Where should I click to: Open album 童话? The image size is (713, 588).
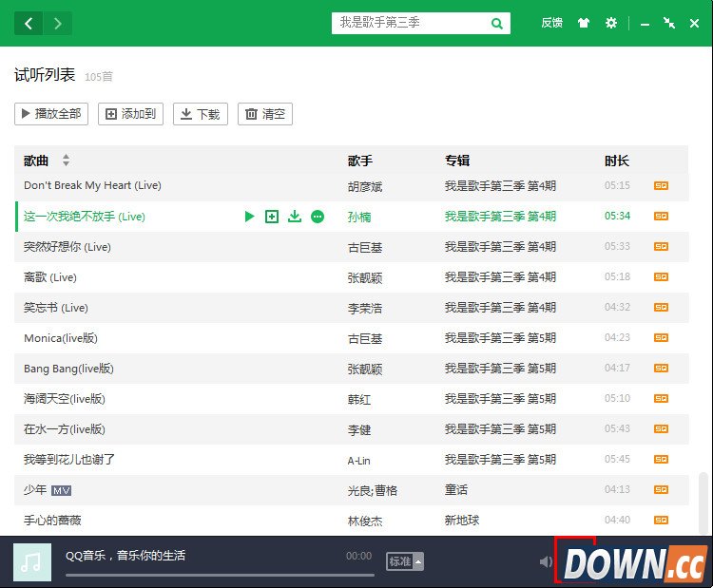(x=456, y=490)
